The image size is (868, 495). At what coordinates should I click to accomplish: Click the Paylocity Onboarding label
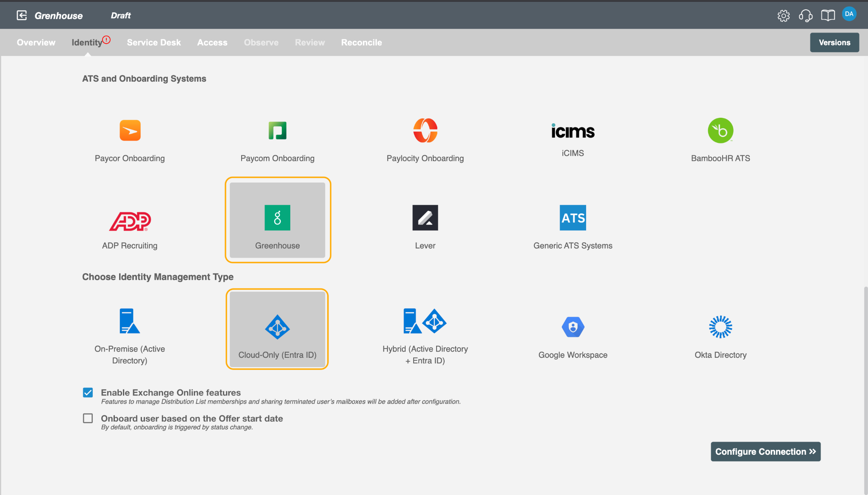click(x=425, y=158)
